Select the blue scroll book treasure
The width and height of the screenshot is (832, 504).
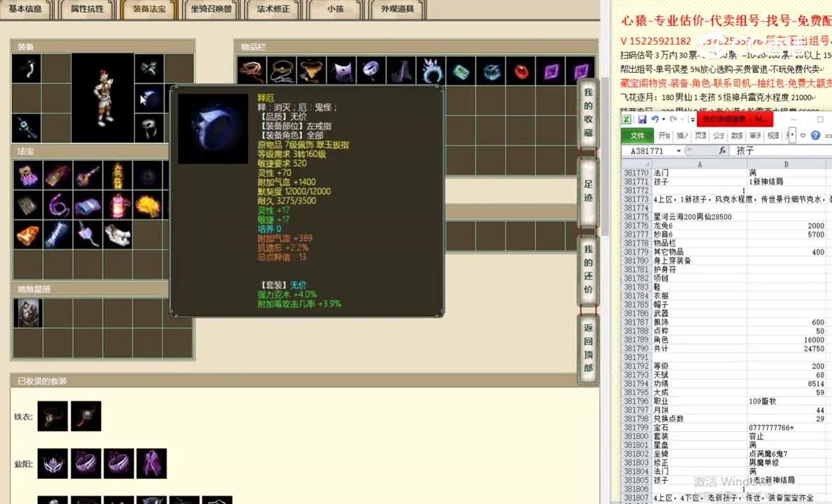tap(88, 205)
